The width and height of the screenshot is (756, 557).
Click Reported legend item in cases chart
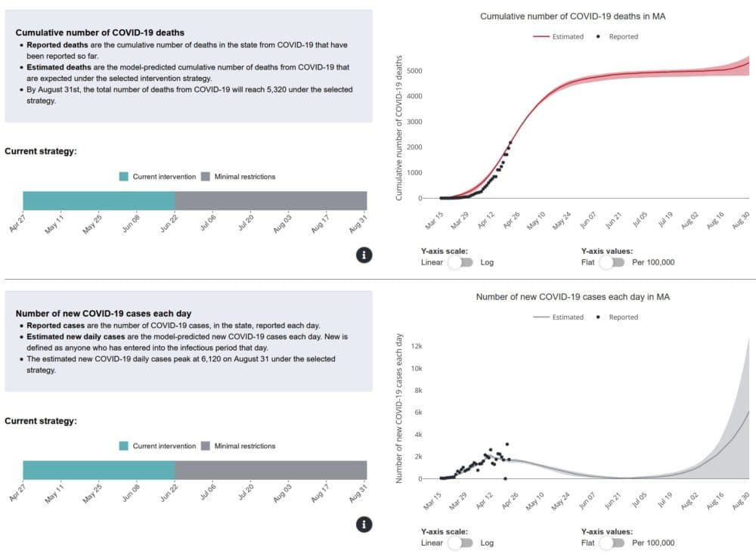pyautogui.click(x=617, y=317)
